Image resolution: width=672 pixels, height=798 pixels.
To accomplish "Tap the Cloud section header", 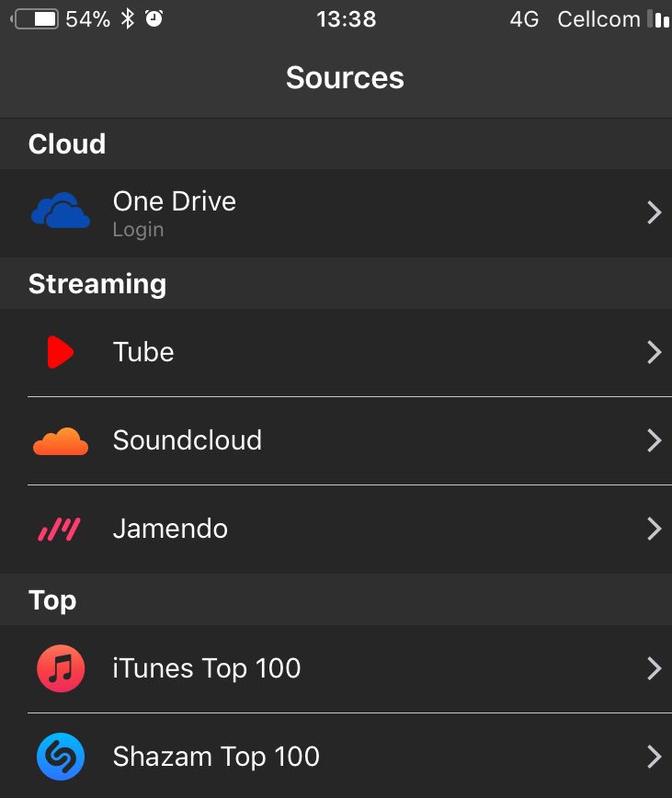I will (67, 144).
